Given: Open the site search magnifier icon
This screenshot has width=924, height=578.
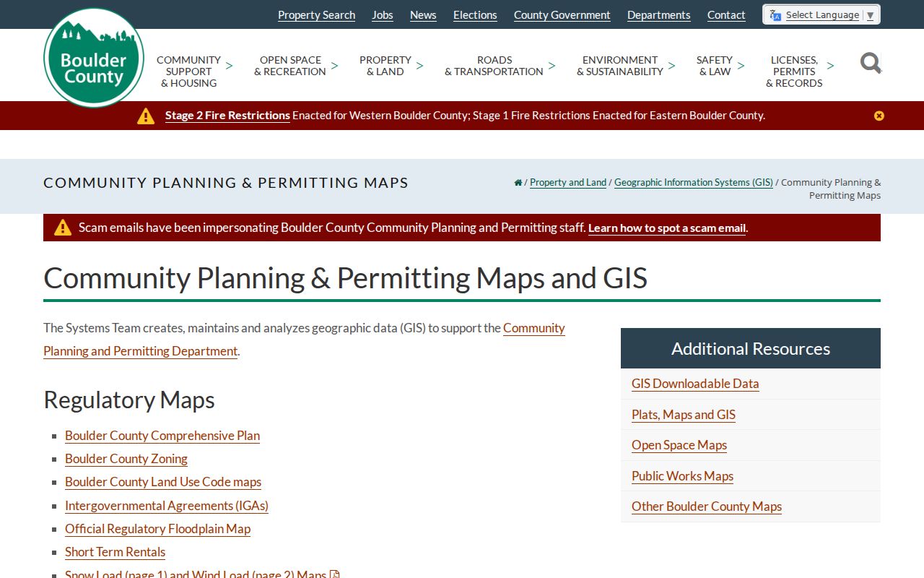Looking at the screenshot, I should tap(871, 64).
